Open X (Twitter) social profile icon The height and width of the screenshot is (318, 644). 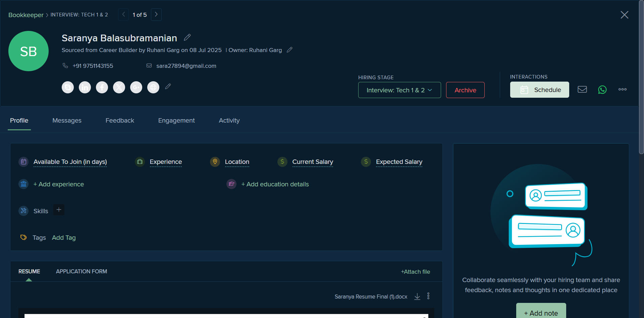tap(119, 87)
